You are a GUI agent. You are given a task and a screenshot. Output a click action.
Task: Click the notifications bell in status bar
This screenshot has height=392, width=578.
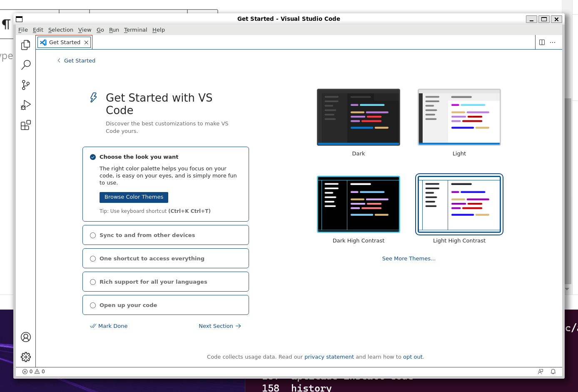pyautogui.click(x=553, y=372)
